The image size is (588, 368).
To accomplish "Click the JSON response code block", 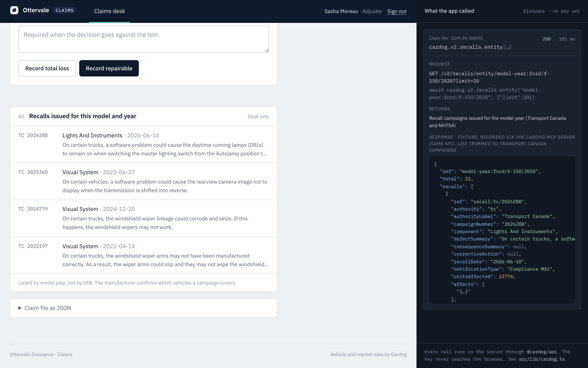I will [x=502, y=230].
